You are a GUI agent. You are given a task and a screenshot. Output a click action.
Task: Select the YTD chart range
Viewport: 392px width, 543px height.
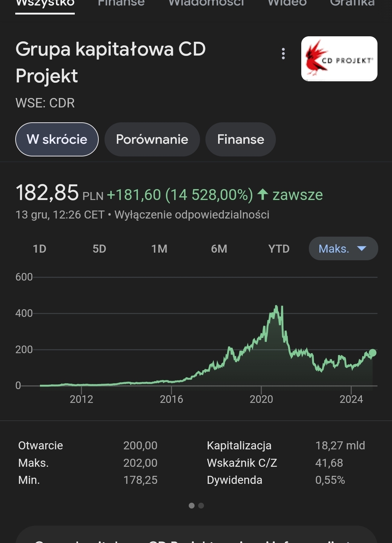click(x=279, y=249)
